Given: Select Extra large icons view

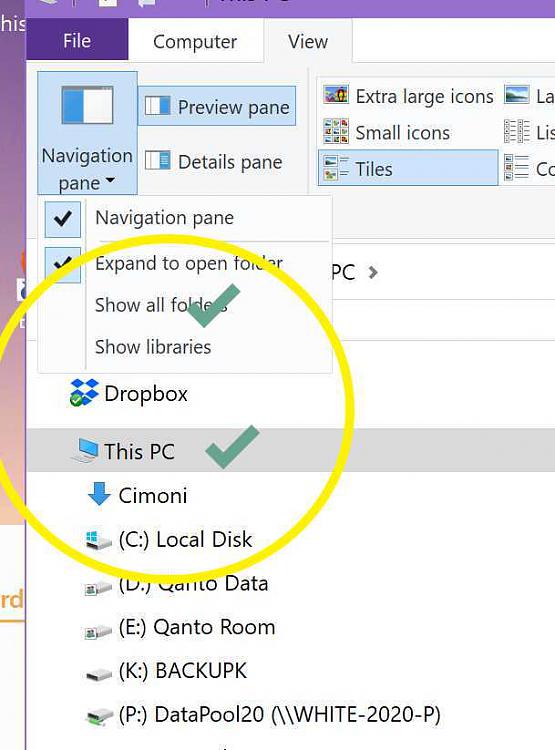Looking at the screenshot, I should point(408,96).
